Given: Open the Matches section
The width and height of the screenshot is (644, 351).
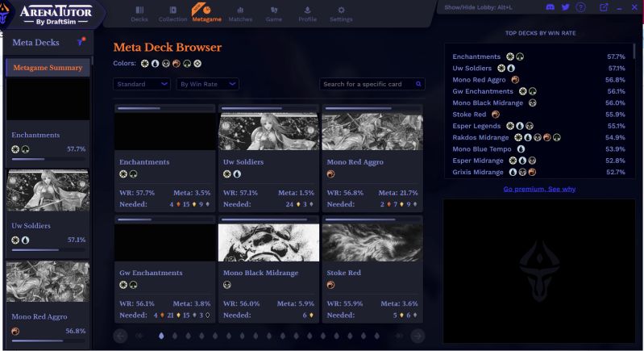Looking at the screenshot, I should (240, 14).
